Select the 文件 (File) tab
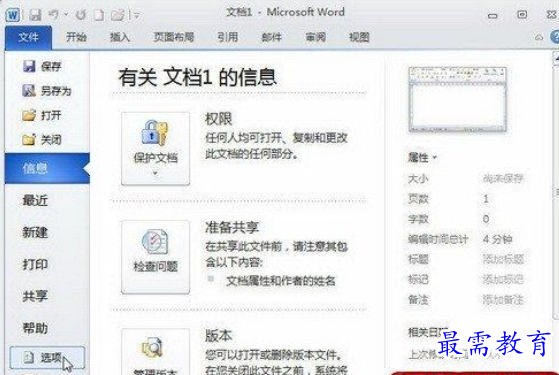Viewport: 559px width, 375px height. pos(28,38)
